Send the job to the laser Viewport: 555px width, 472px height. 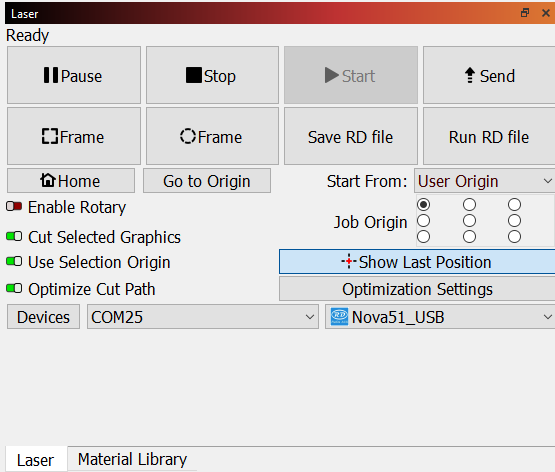[x=489, y=75]
